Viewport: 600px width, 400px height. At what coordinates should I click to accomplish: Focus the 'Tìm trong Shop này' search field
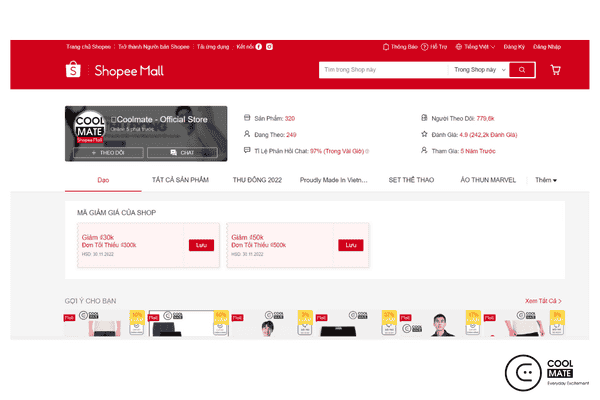click(380, 70)
